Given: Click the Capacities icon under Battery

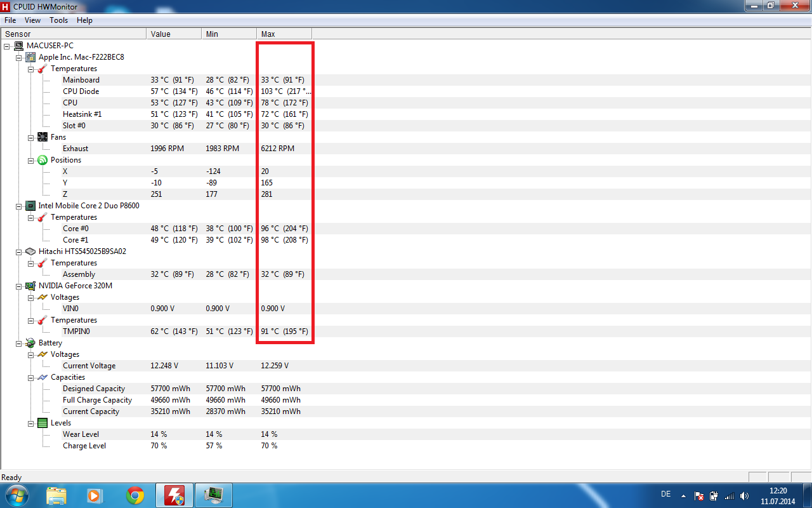Looking at the screenshot, I should pos(43,377).
